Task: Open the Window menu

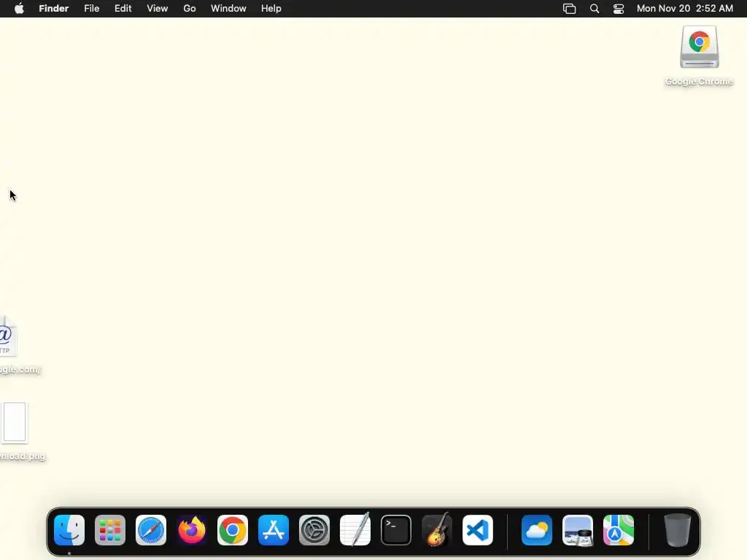Action: point(228,9)
